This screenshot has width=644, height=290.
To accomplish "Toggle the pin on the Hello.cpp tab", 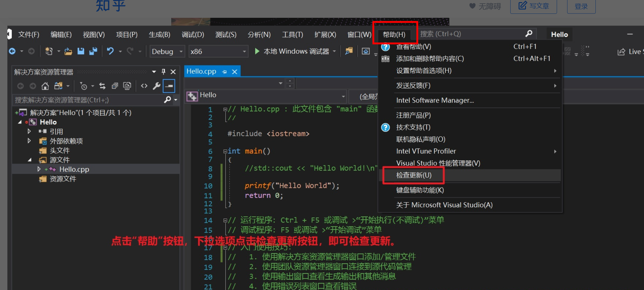I will point(224,72).
